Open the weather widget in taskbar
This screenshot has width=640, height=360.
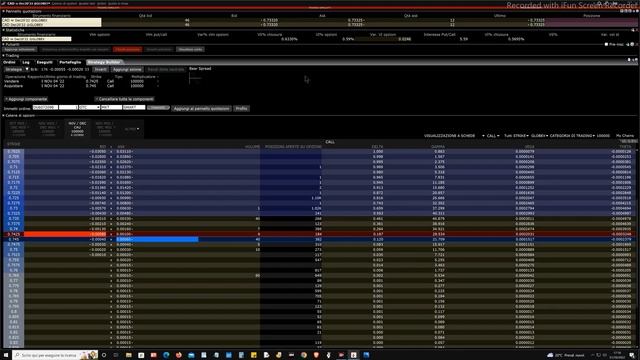[x=566, y=355]
